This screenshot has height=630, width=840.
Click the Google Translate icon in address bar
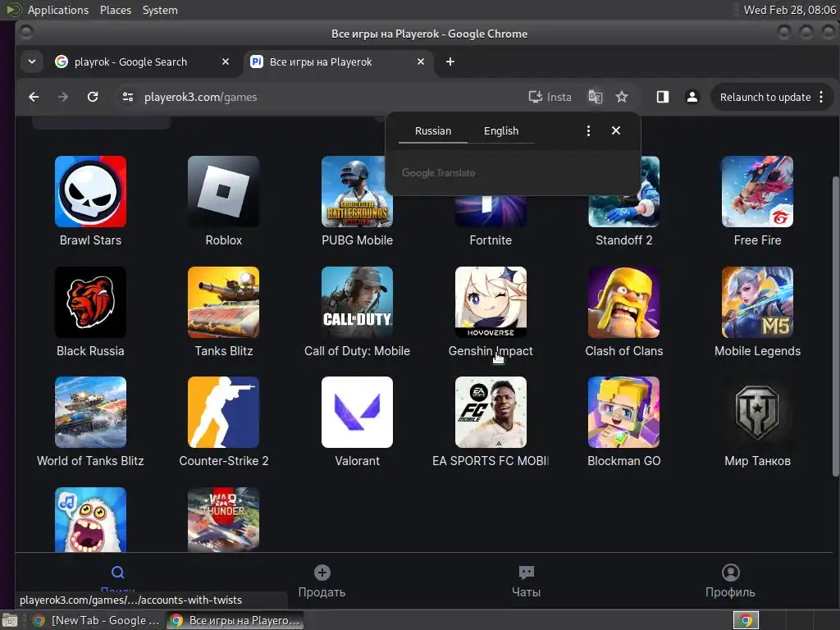(596, 97)
